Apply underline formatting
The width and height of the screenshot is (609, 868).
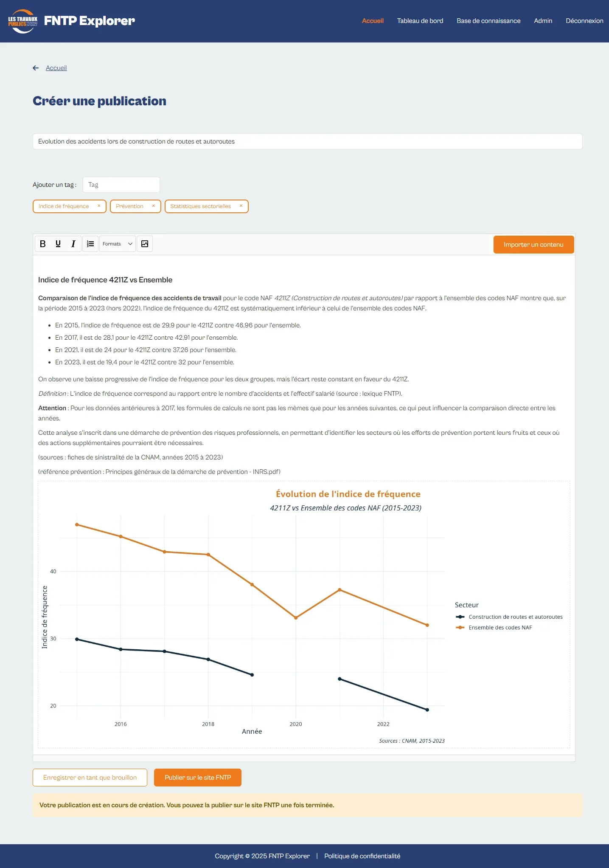pos(58,244)
